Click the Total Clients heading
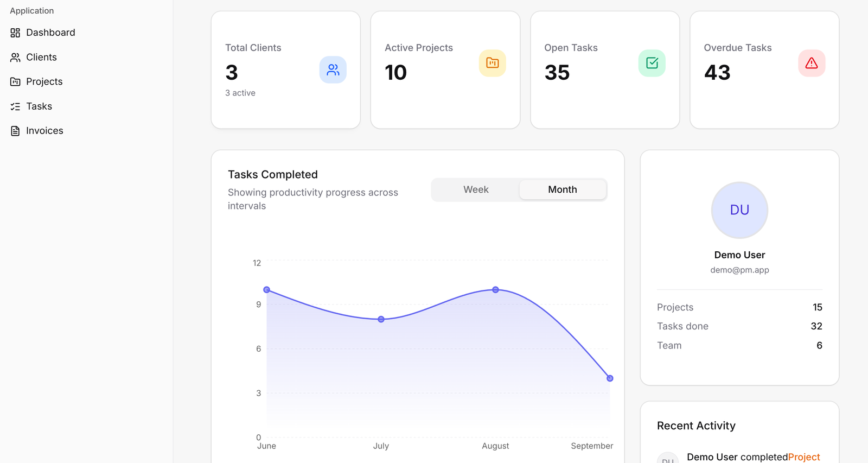The height and width of the screenshot is (463, 868). pos(253,48)
